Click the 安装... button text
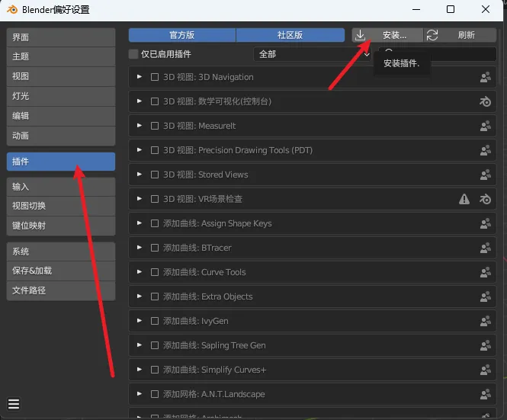The height and width of the screenshot is (420, 507). tap(394, 35)
